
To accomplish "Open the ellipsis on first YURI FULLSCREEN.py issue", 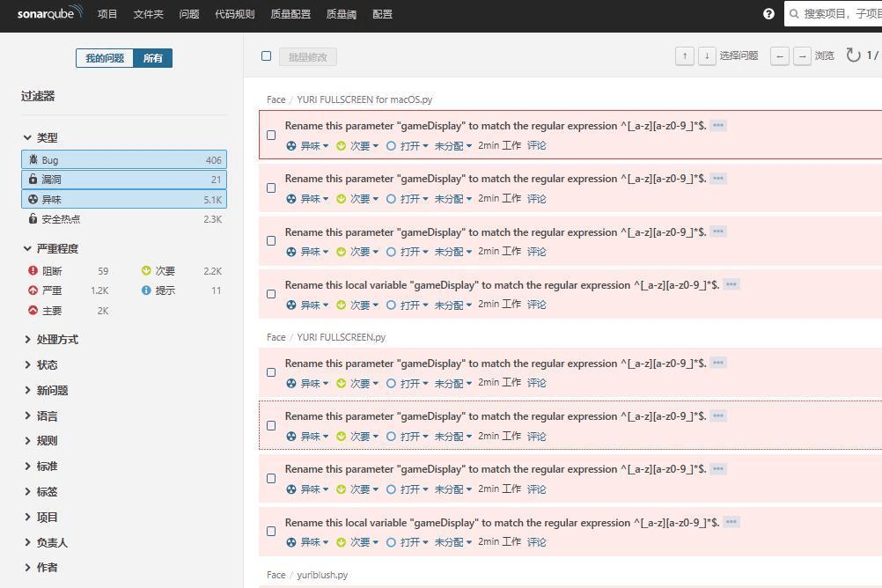I will [x=718, y=363].
